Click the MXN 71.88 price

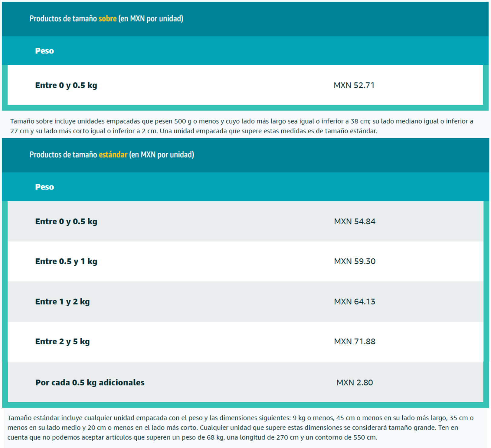(x=354, y=341)
